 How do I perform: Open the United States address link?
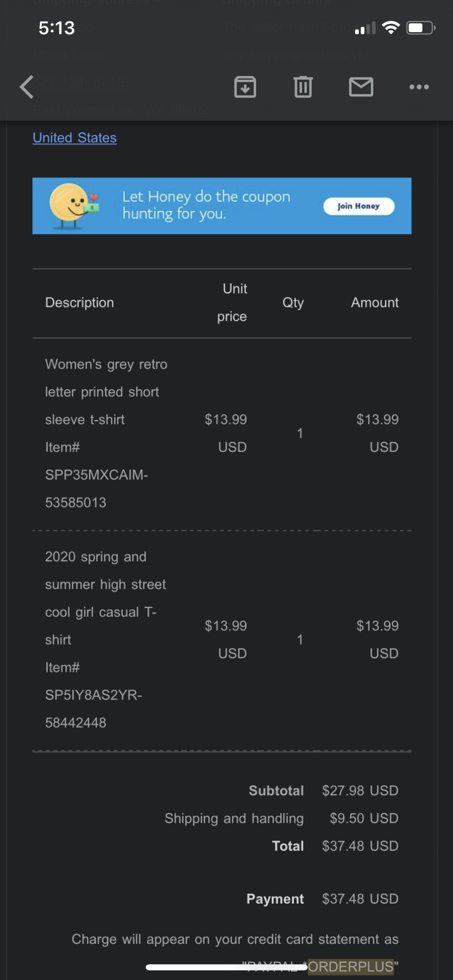(74, 137)
